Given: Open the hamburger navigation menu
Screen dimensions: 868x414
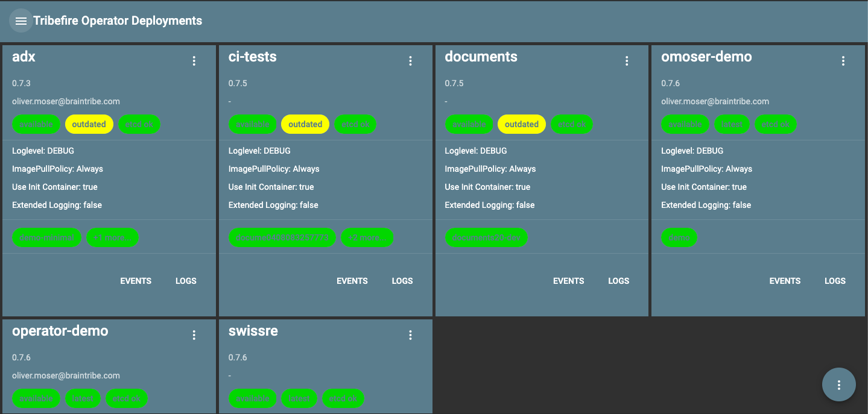Looking at the screenshot, I should coord(21,21).
